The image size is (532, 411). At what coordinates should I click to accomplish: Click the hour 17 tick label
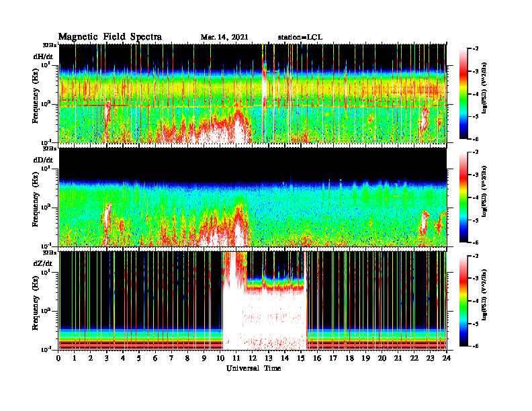coord(334,358)
